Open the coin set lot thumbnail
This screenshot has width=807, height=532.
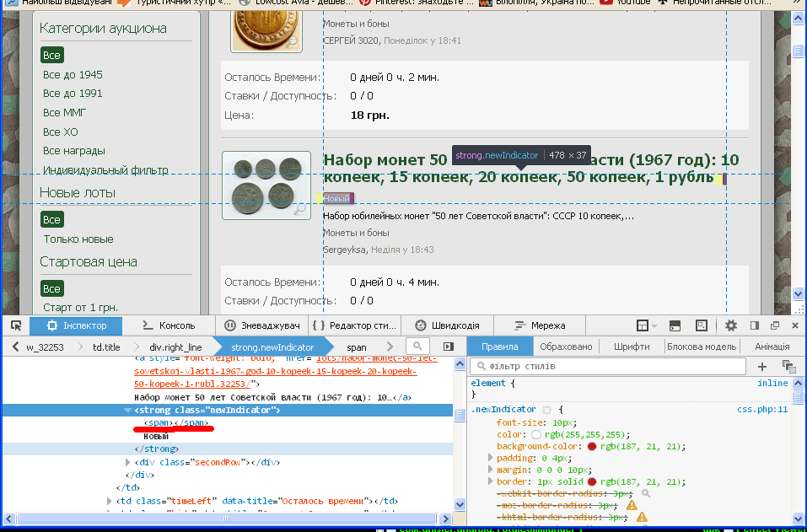(266, 185)
